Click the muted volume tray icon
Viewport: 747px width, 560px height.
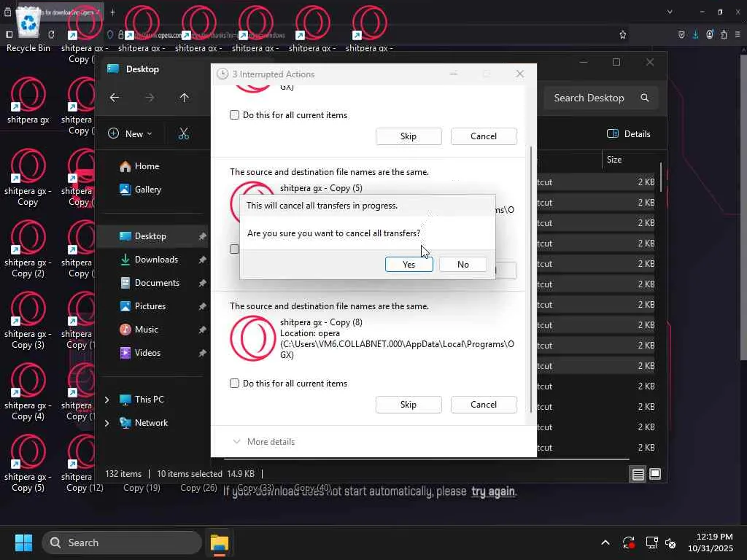click(671, 542)
